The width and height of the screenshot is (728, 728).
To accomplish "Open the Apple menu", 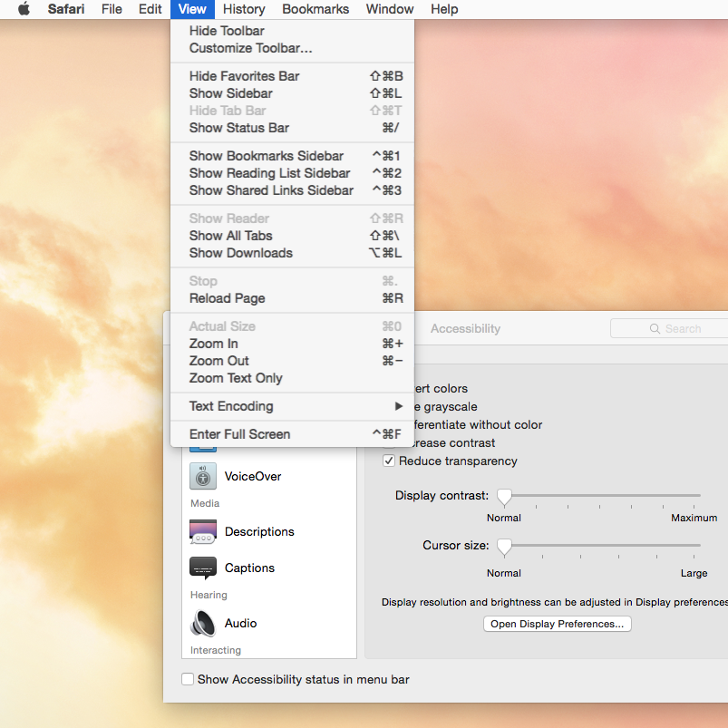I will 24,9.
